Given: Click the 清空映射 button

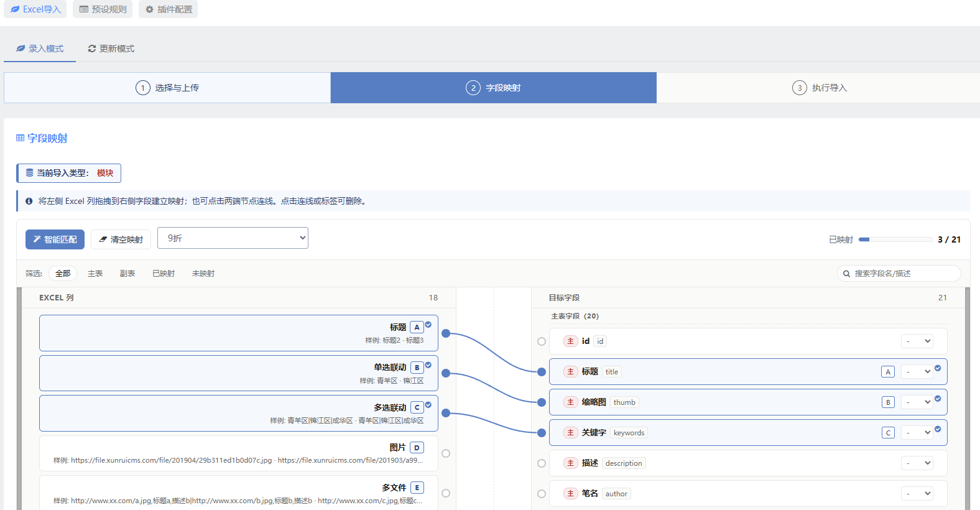Looking at the screenshot, I should [x=121, y=239].
